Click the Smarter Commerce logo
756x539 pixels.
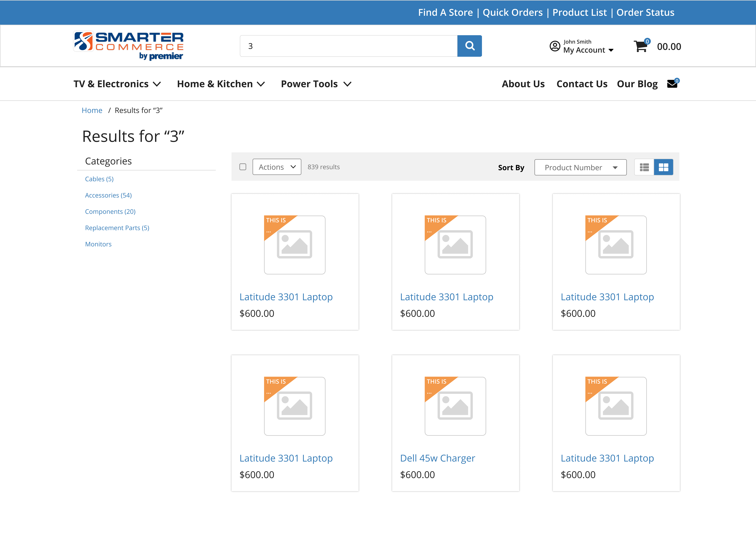(x=128, y=46)
